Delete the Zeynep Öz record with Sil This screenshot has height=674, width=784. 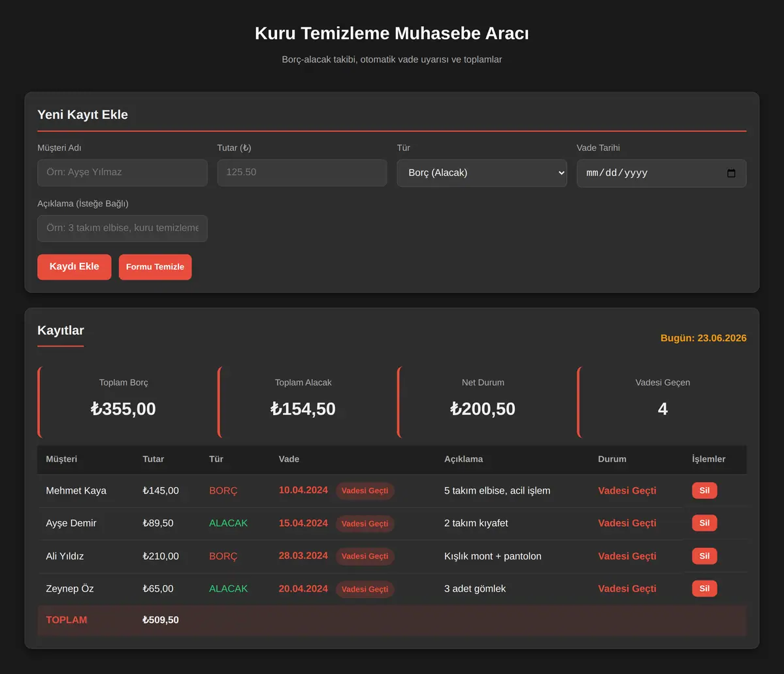(704, 588)
